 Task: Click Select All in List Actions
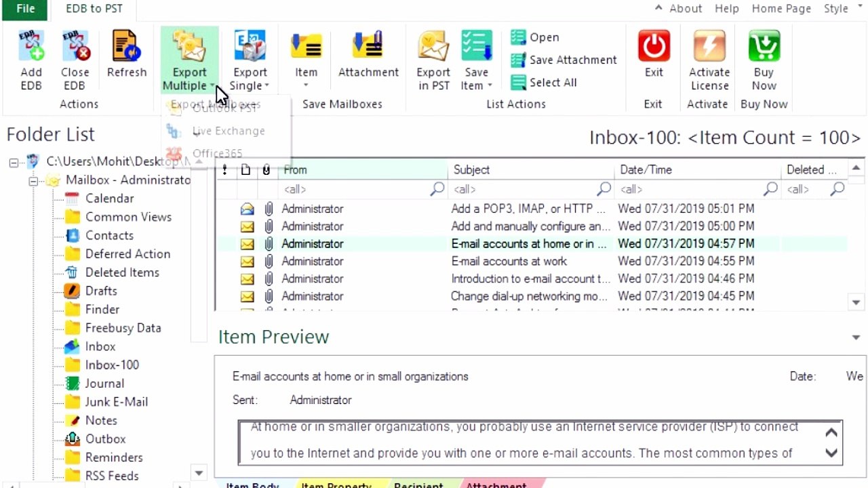tap(545, 82)
